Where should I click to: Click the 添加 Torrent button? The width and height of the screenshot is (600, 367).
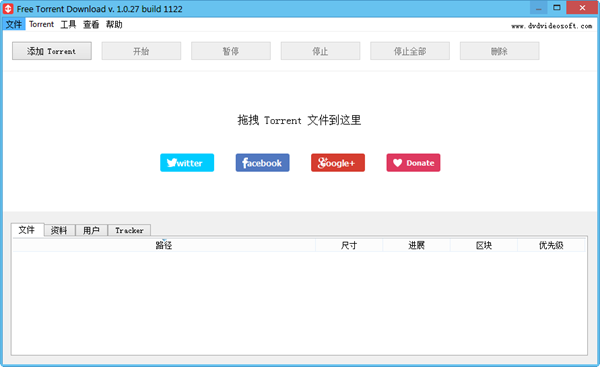pos(52,51)
